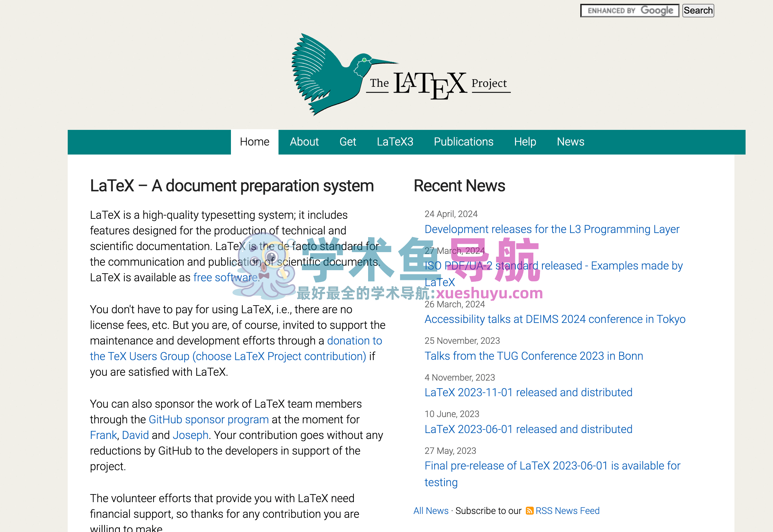
Task: Click the RSS feed icon
Action: tap(529, 511)
